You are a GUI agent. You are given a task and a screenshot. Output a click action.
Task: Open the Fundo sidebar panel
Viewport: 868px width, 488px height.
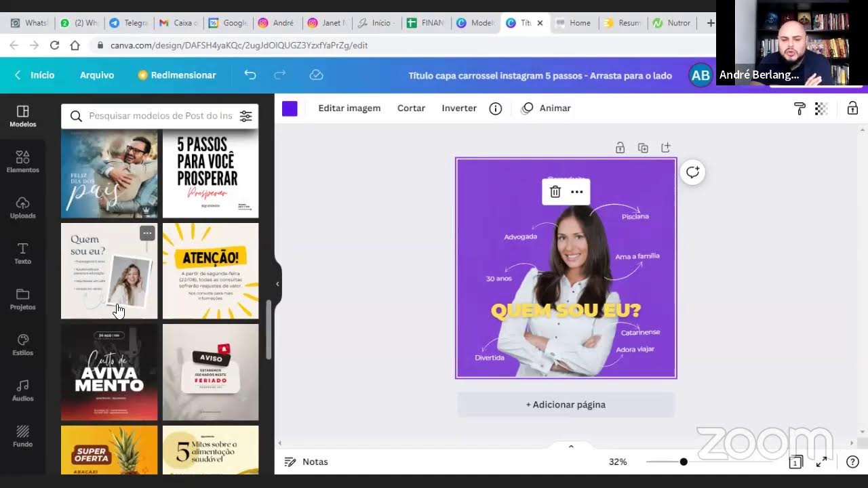(x=22, y=436)
